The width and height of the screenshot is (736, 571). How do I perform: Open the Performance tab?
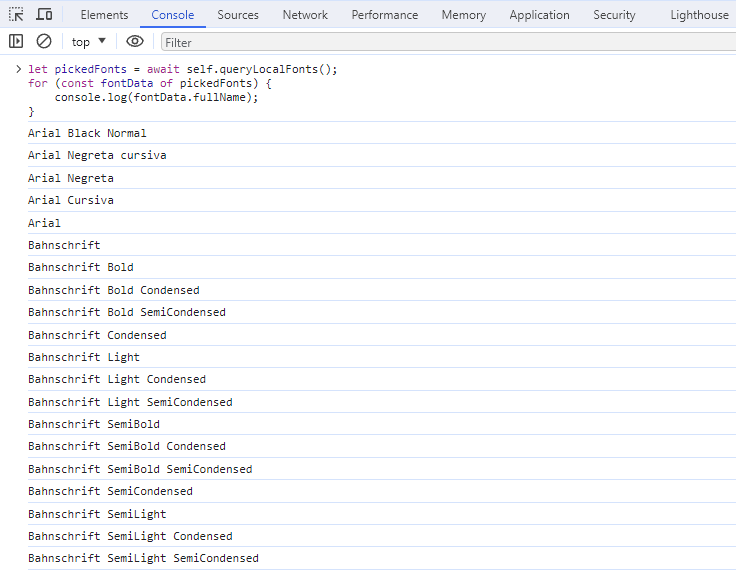[x=384, y=15]
